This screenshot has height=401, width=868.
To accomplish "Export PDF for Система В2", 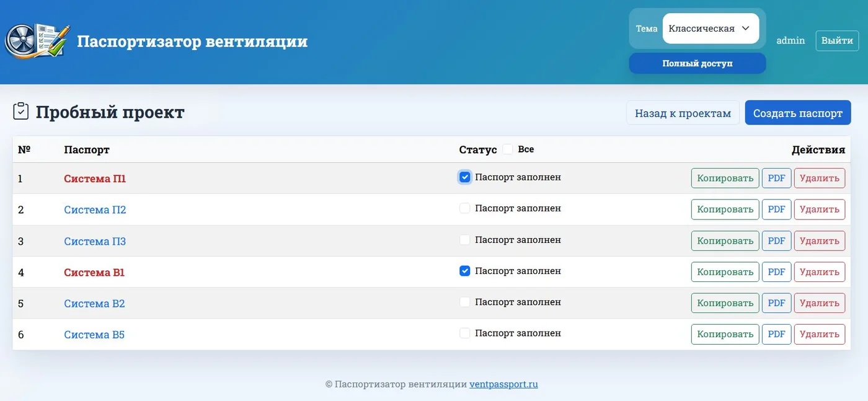I will [x=776, y=303].
